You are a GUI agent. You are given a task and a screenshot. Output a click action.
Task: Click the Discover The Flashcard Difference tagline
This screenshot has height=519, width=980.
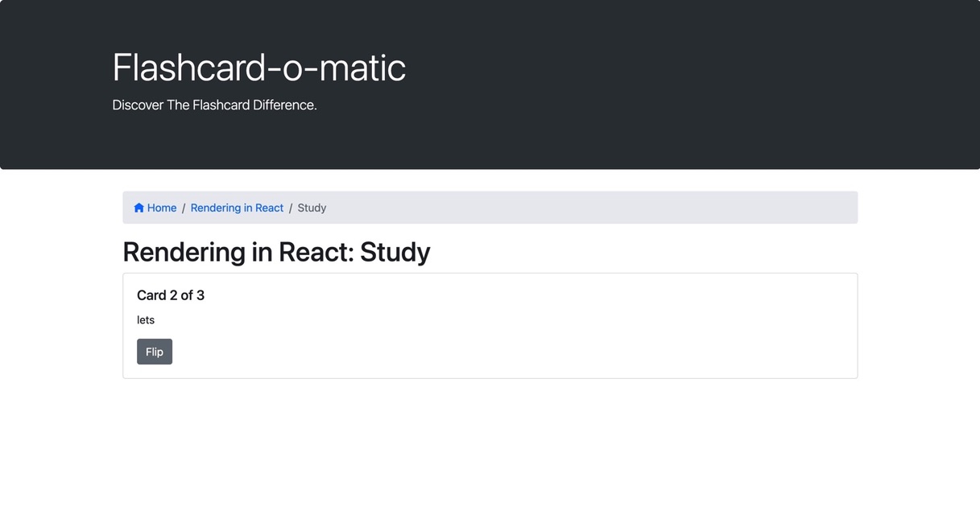coord(214,105)
